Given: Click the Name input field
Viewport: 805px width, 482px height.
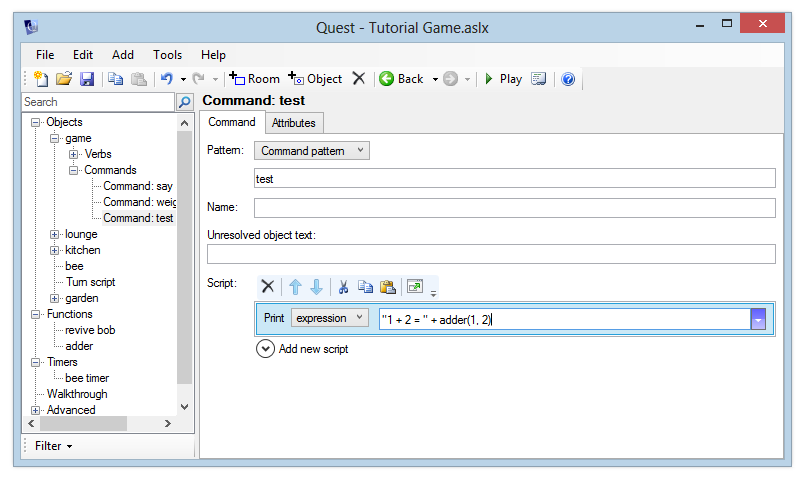Looking at the screenshot, I should 514,208.
